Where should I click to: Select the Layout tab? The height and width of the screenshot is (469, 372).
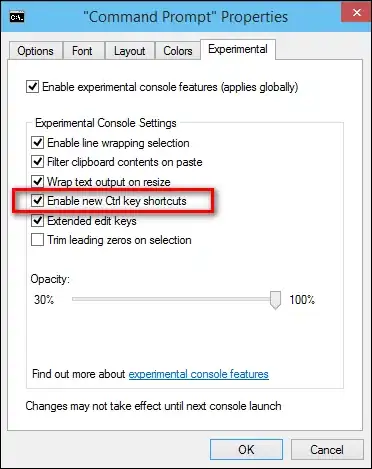pyautogui.click(x=129, y=51)
